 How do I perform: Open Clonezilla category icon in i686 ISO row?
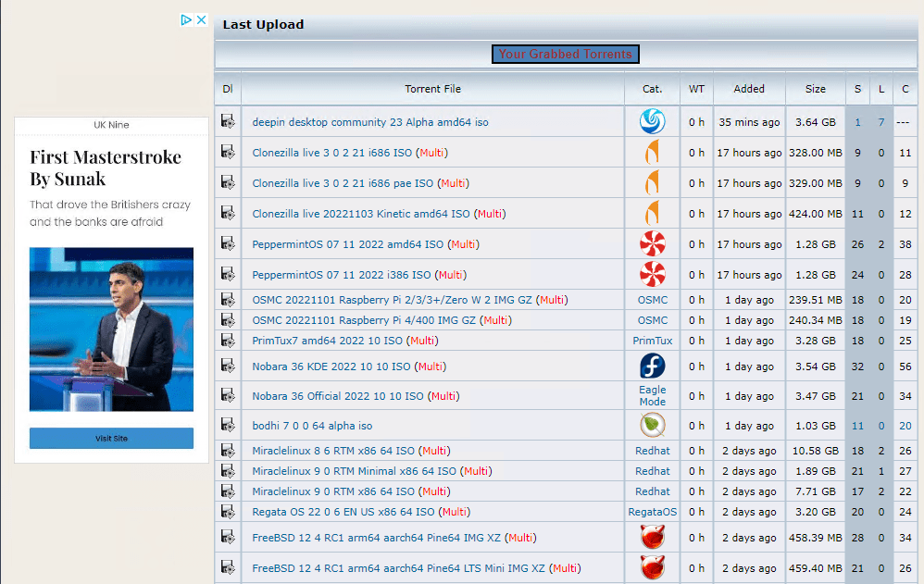coord(653,152)
